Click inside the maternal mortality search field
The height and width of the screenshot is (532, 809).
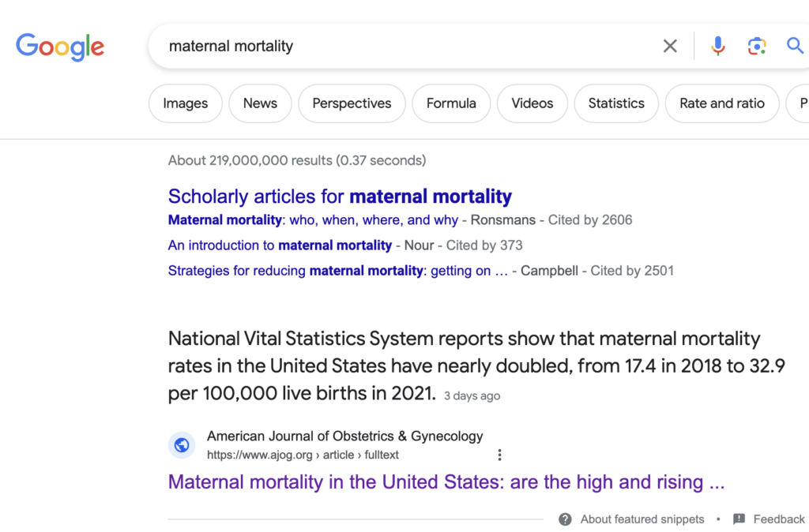402,46
